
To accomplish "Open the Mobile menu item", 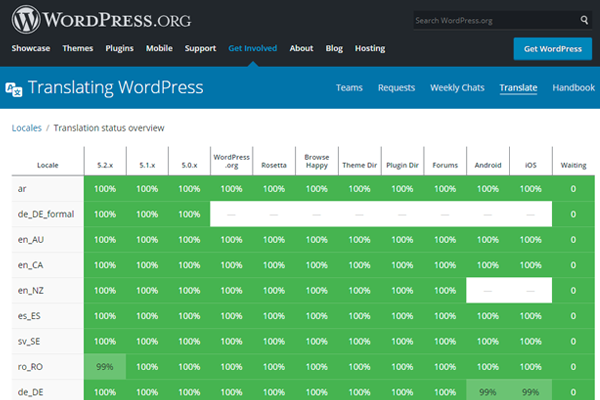I will point(159,48).
